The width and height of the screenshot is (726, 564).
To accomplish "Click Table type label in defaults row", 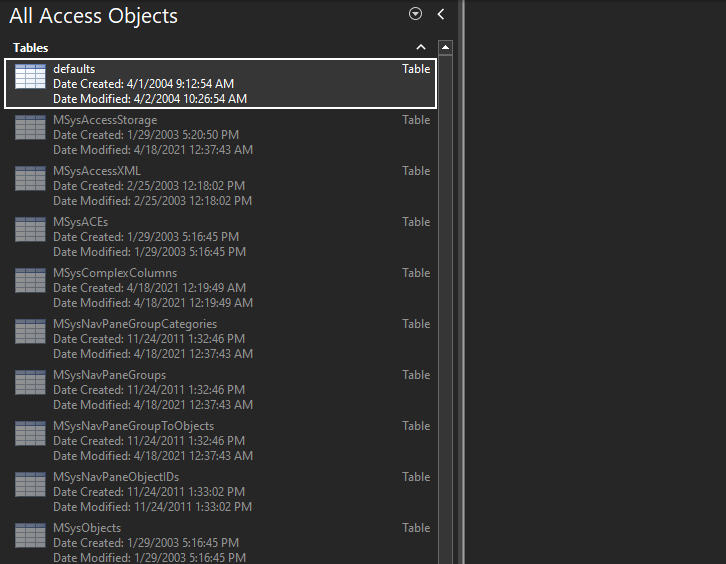I will 416,69.
